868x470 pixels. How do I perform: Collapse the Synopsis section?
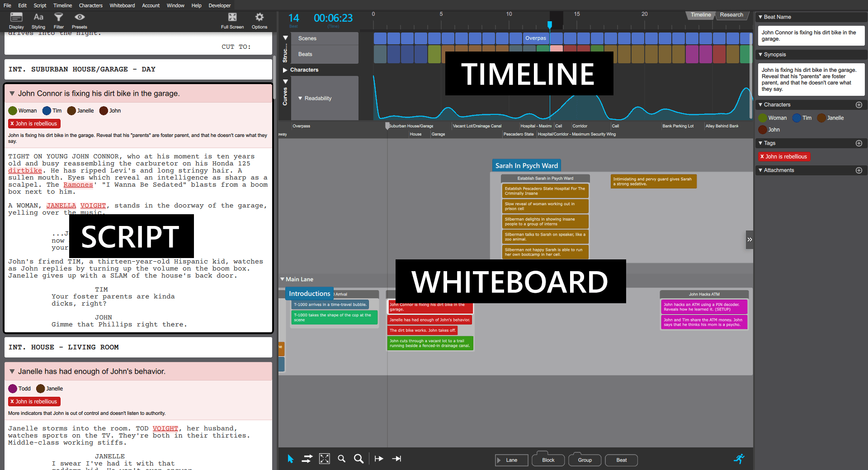[x=760, y=55]
